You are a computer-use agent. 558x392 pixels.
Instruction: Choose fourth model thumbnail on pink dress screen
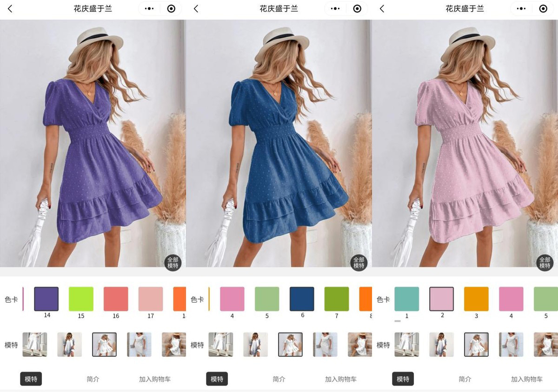tap(511, 345)
